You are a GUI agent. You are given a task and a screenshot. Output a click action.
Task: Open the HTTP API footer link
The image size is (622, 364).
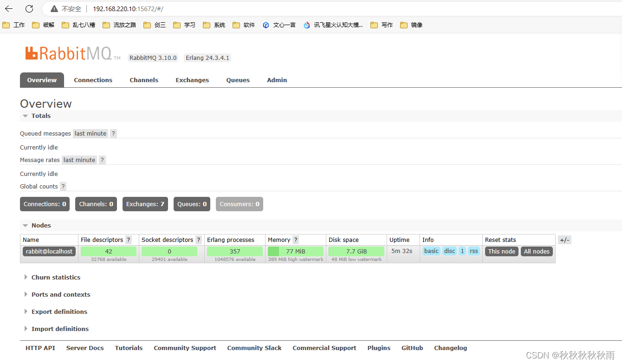[40, 348]
